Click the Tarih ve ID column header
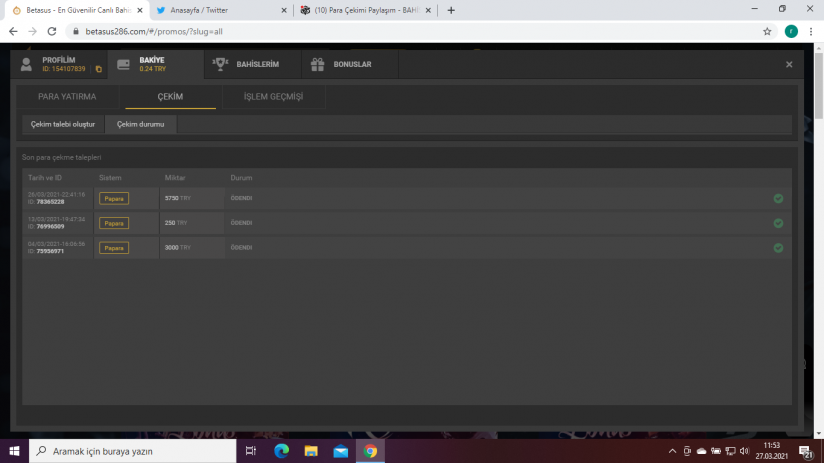The image size is (824, 463). [x=45, y=178]
